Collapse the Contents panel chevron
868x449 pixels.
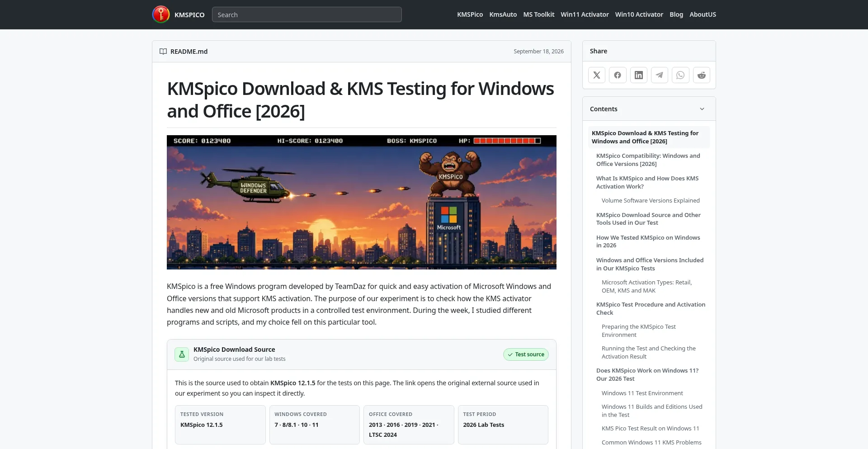pos(702,109)
